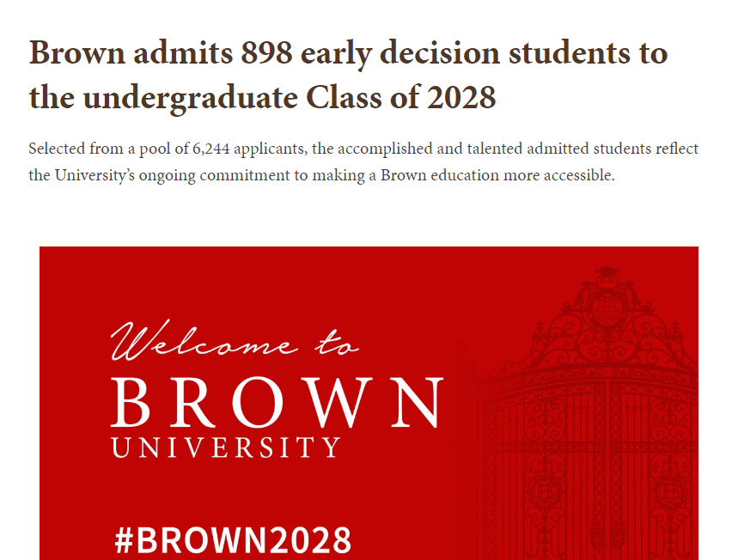This screenshot has width=738, height=560.
Task: Click the hash symbol in #BROWN2028
Action: click(124, 539)
